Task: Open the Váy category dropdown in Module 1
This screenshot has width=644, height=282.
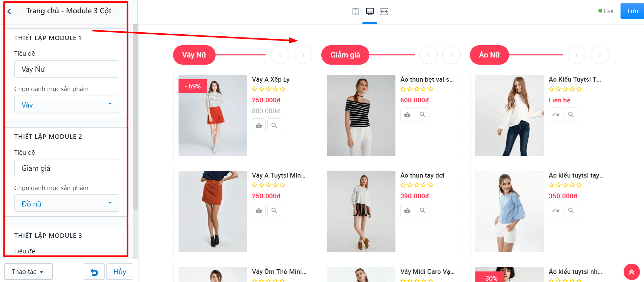Action: click(67, 104)
